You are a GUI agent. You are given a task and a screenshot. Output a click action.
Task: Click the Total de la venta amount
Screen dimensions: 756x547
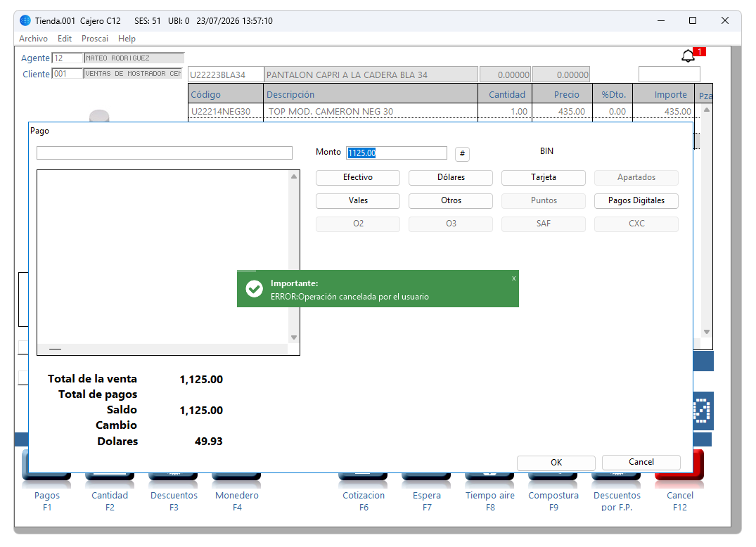coord(201,380)
